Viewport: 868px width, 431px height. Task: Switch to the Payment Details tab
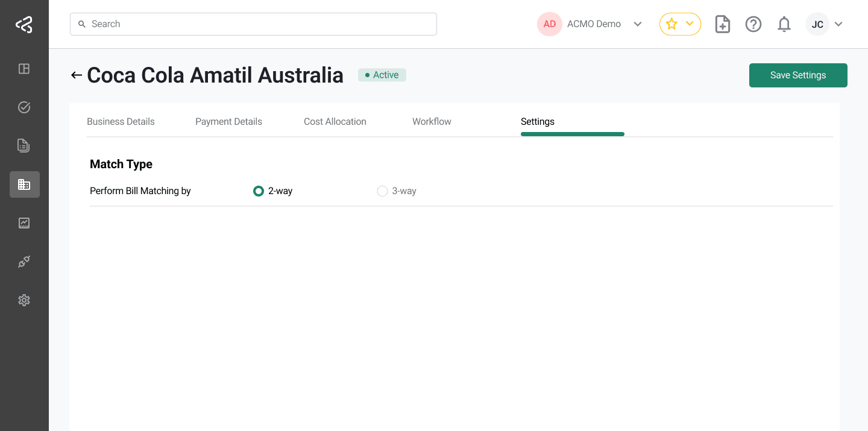click(x=228, y=122)
